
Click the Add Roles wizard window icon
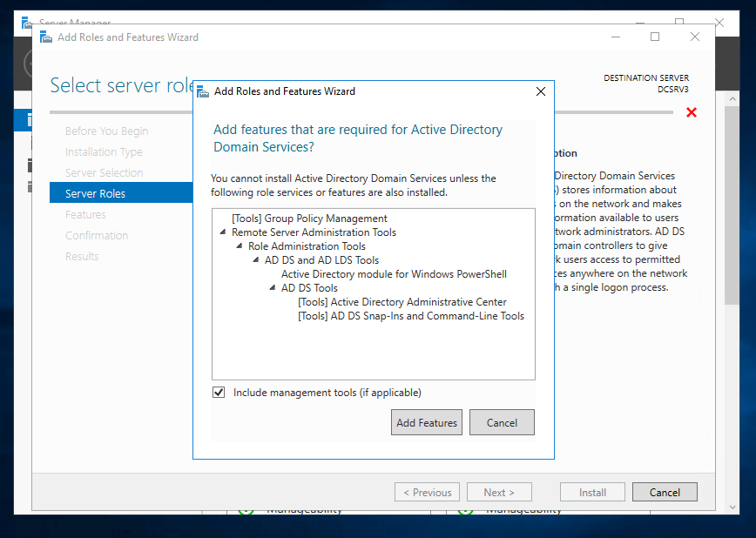(x=45, y=37)
